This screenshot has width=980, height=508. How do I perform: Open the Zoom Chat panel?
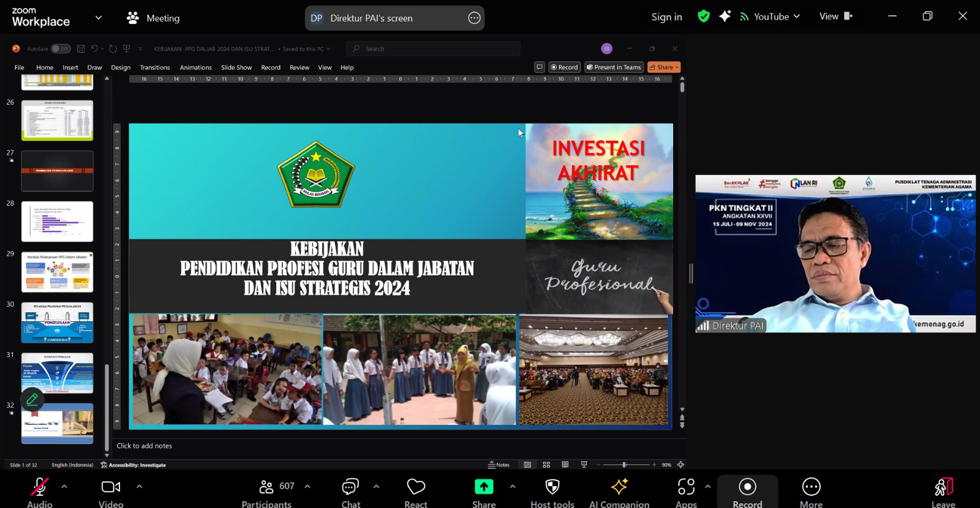pos(350,487)
